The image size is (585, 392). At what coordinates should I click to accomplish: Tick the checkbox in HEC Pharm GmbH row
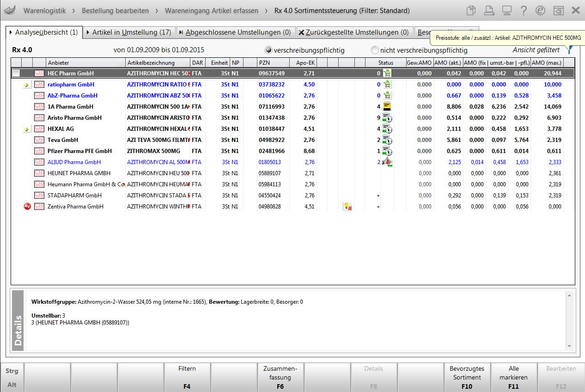16,73
